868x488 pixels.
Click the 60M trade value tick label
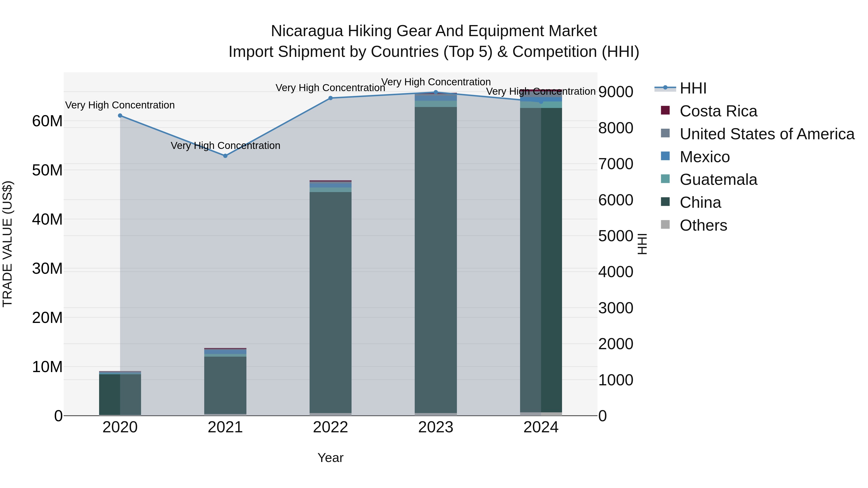coord(47,121)
